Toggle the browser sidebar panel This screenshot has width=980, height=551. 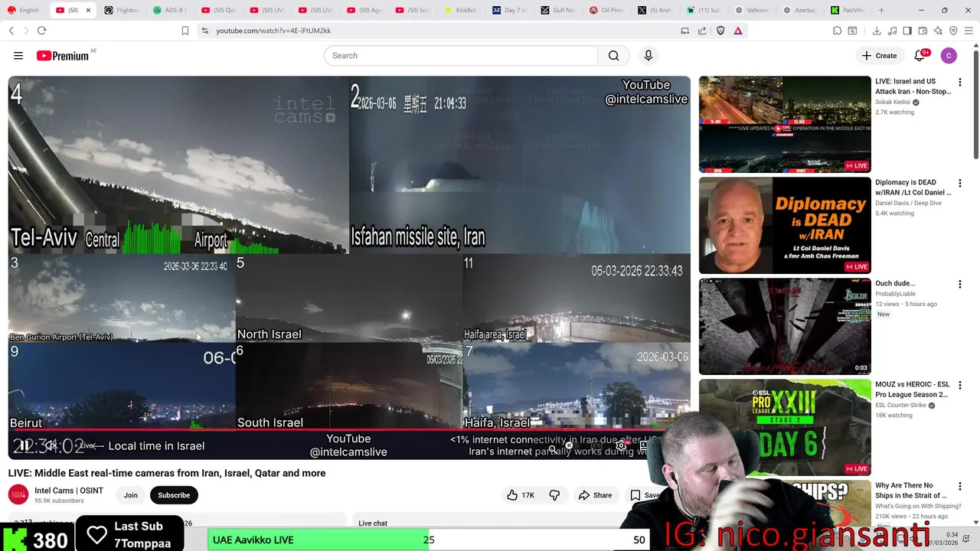[907, 31]
